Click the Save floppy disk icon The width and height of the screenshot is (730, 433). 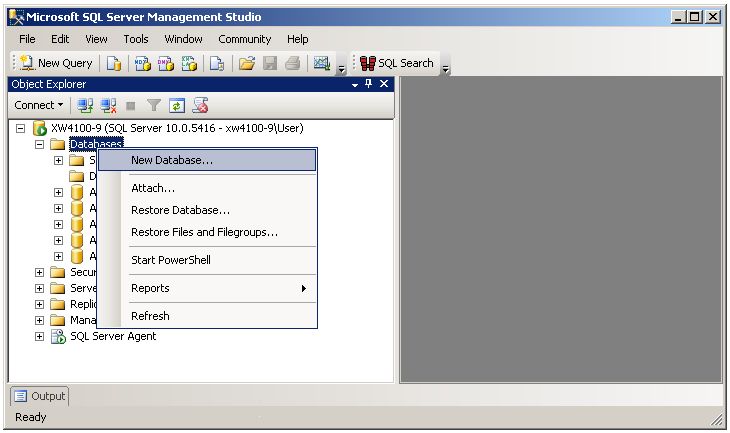tap(270, 63)
